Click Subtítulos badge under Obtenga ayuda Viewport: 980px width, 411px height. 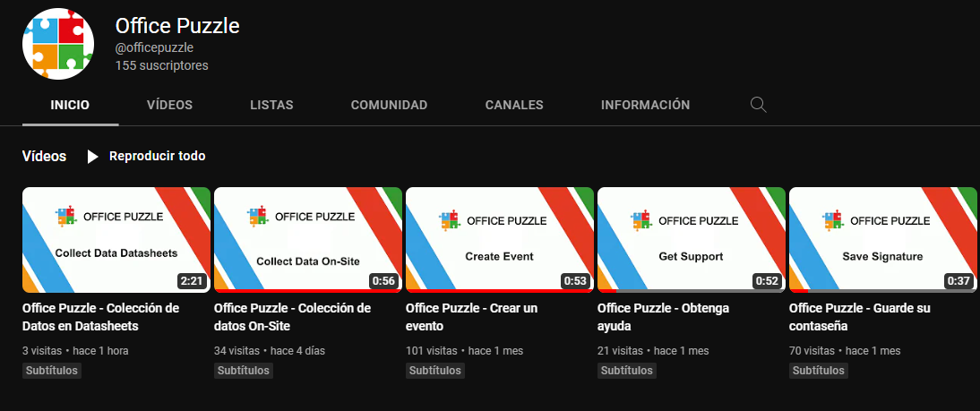pos(627,371)
